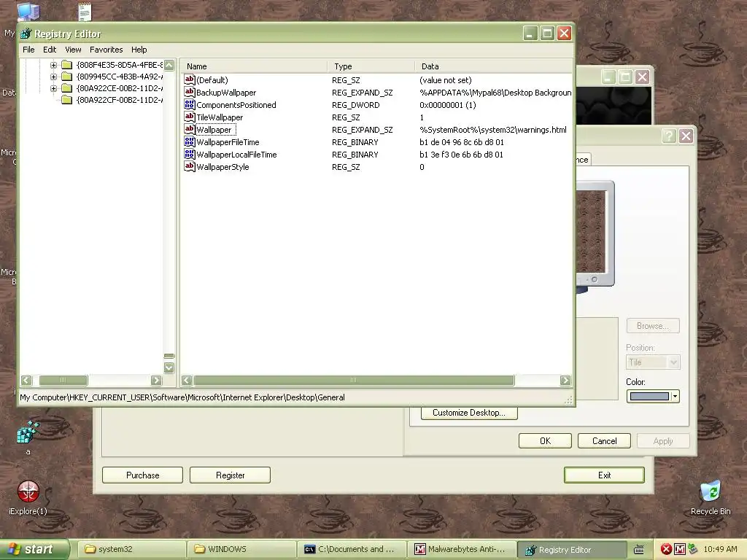Click the monitor wallpaper preview thumbnail
This screenshot has height=560, width=747.
(x=591, y=231)
